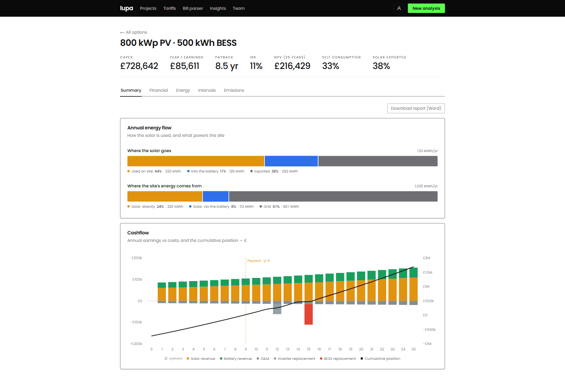Click the Year 1 earnings value £85,611
Screen dimensions: 565x392
coord(184,66)
